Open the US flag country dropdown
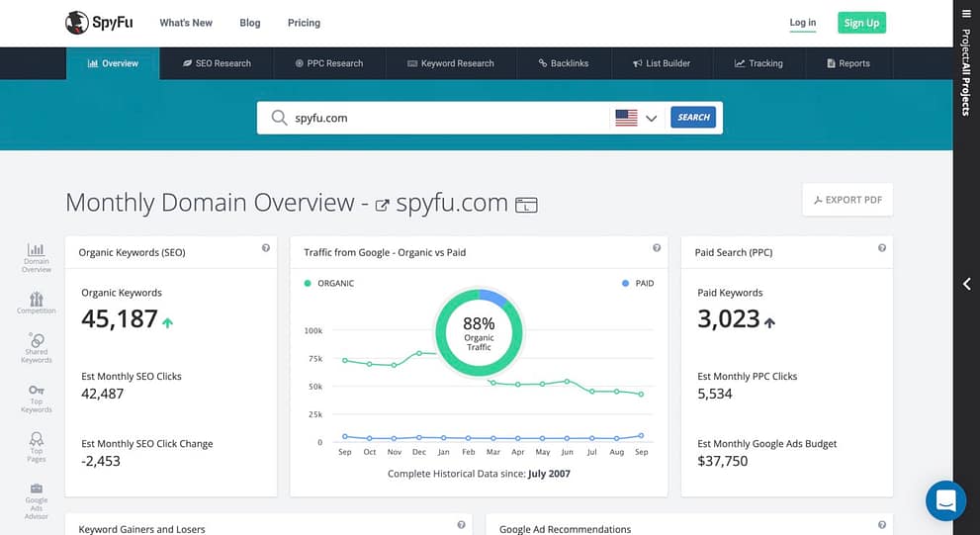The image size is (980, 535). (x=636, y=118)
